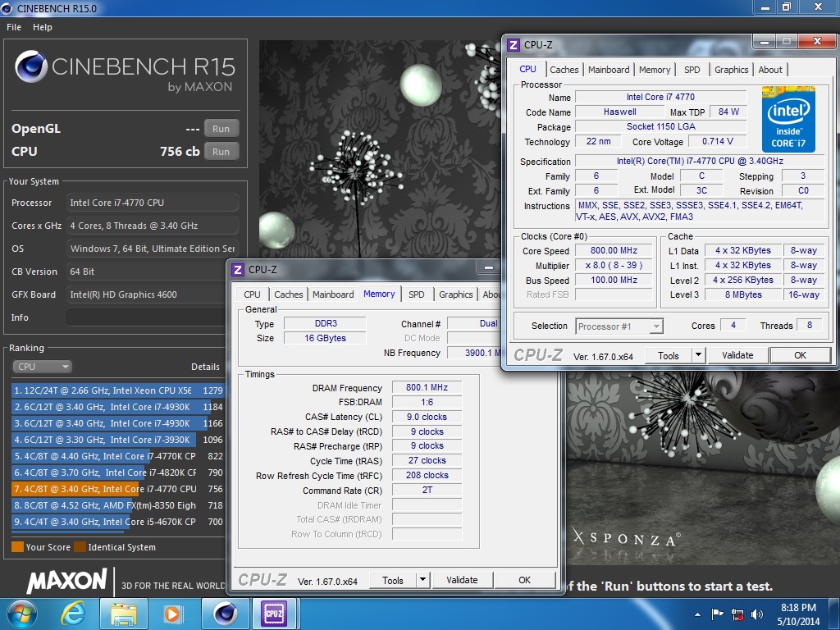This screenshot has height=630, width=840.
Task: Run the CPU benchmark
Action: pos(221,152)
